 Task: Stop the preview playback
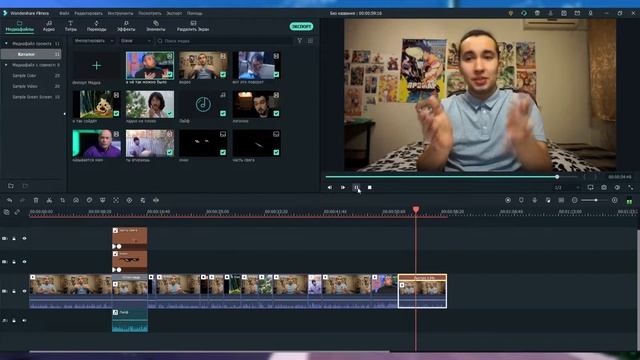[369, 187]
